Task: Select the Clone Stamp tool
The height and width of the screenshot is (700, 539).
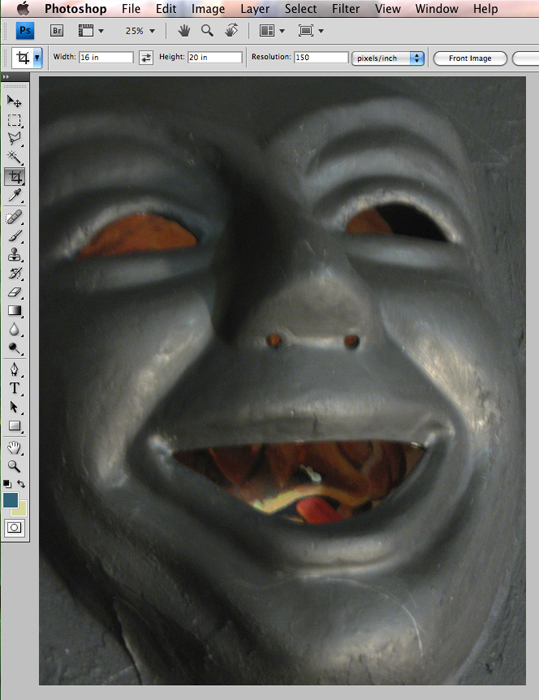Action: pyautogui.click(x=14, y=255)
